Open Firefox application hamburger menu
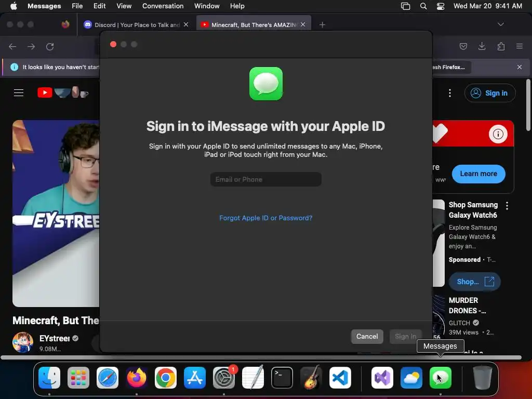Screen dimensions: 532x399 520,46
